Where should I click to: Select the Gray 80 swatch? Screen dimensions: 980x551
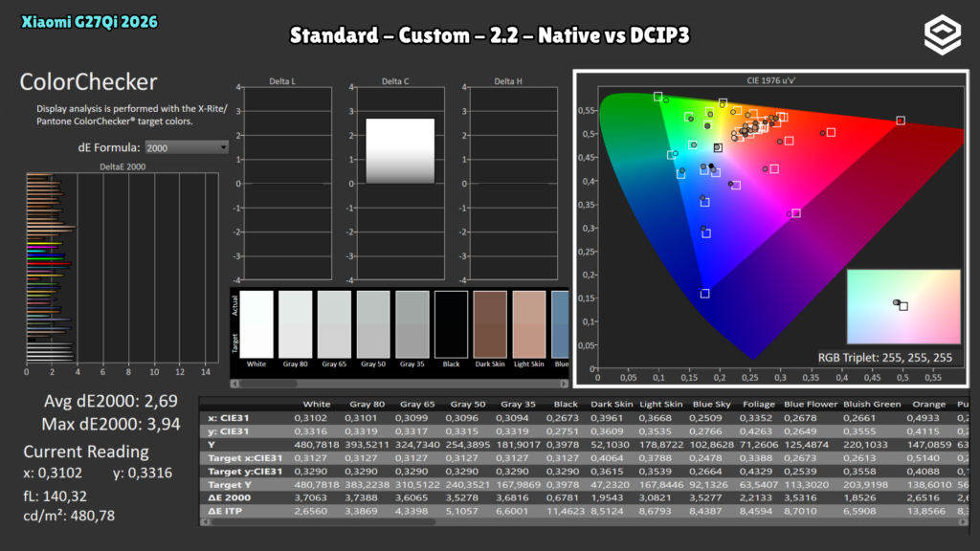coord(295,324)
